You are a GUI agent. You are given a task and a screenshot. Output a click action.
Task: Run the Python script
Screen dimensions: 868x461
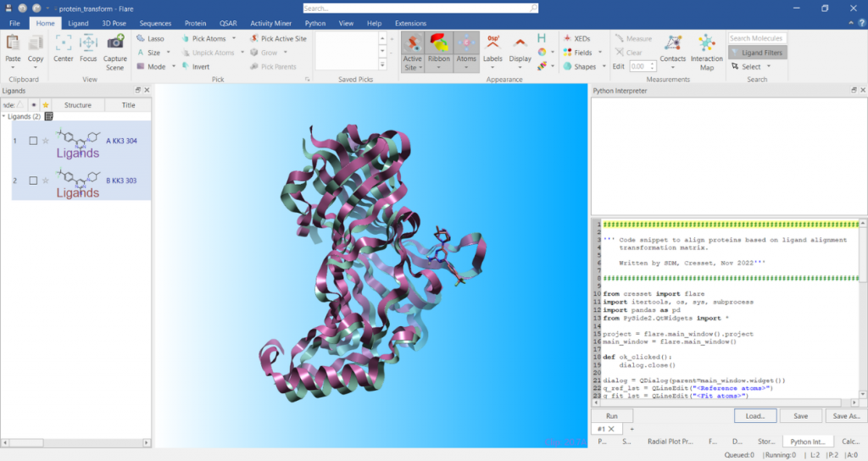[x=612, y=415]
